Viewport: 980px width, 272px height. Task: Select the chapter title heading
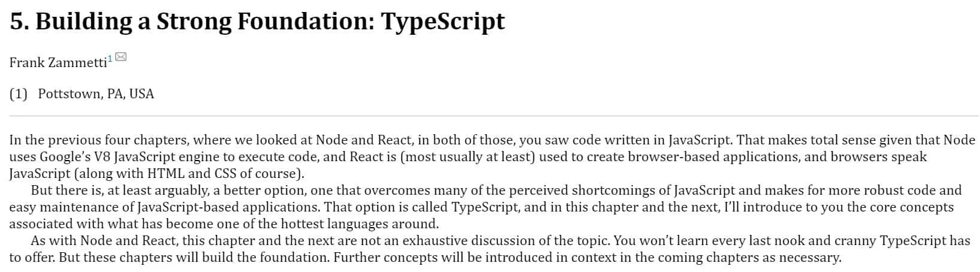click(258, 22)
